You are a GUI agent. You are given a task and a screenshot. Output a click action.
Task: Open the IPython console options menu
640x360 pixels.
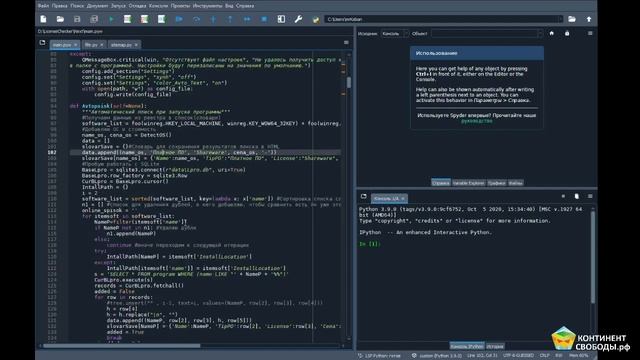click(x=590, y=197)
